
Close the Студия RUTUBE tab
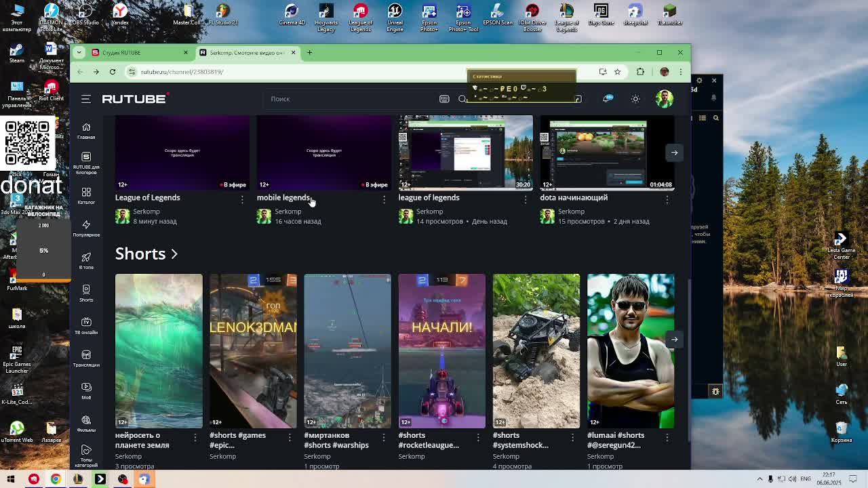[x=186, y=52]
